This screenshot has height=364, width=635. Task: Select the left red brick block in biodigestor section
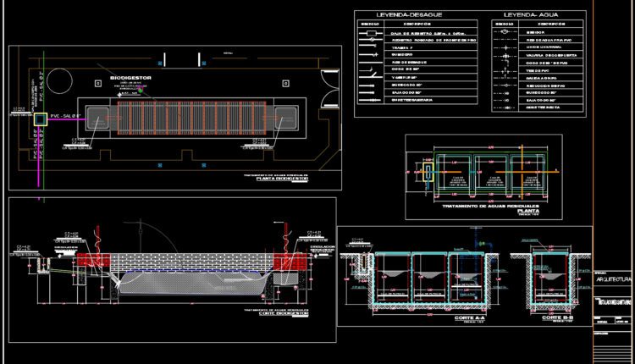(x=93, y=260)
